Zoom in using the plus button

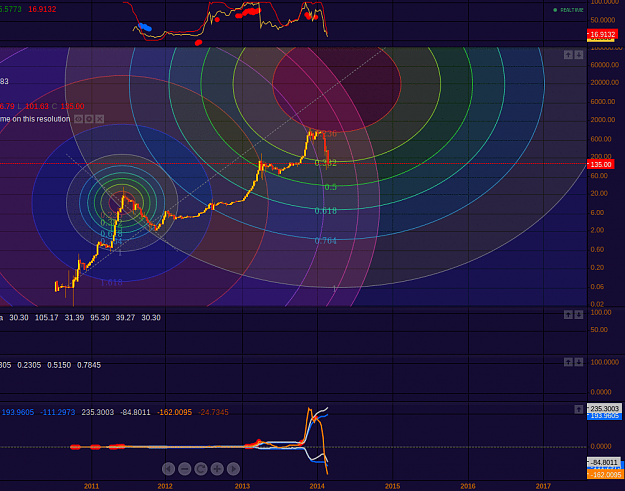click(x=217, y=469)
